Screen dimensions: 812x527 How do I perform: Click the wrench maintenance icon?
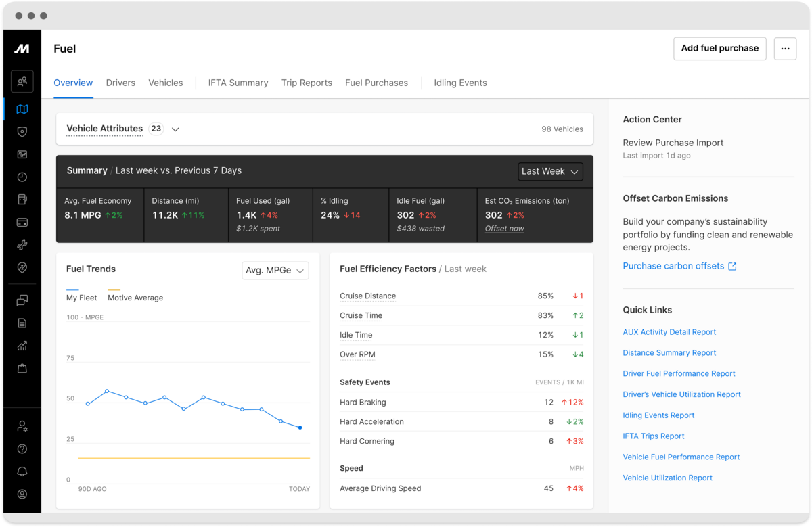point(22,245)
